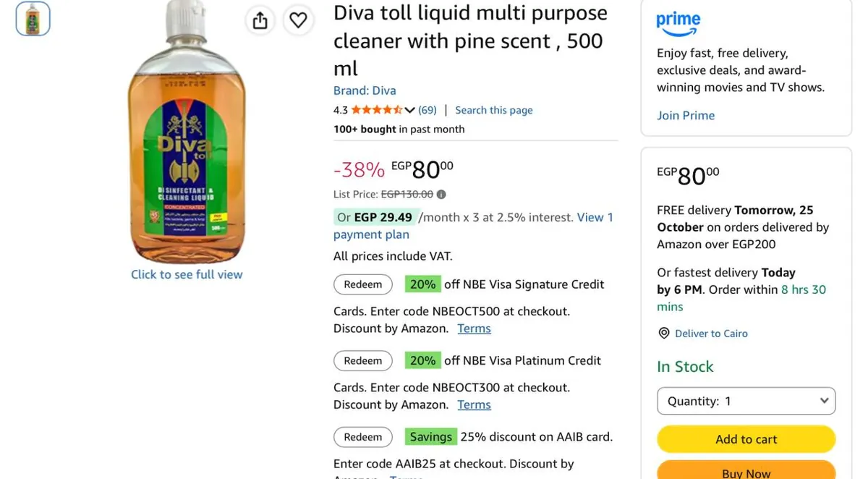
Task: Open the Join Prime link
Action: pos(686,116)
